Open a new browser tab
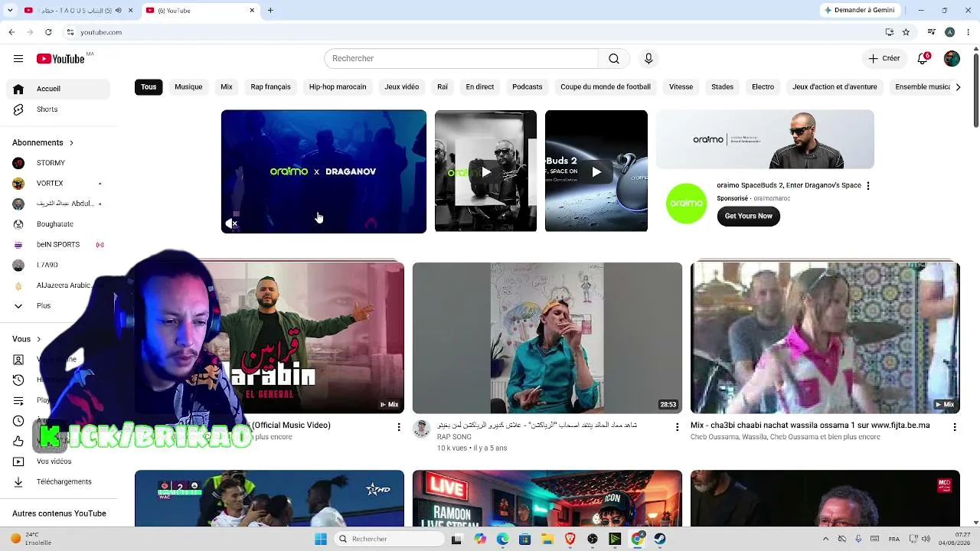The width and height of the screenshot is (980, 551). (x=270, y=11)
